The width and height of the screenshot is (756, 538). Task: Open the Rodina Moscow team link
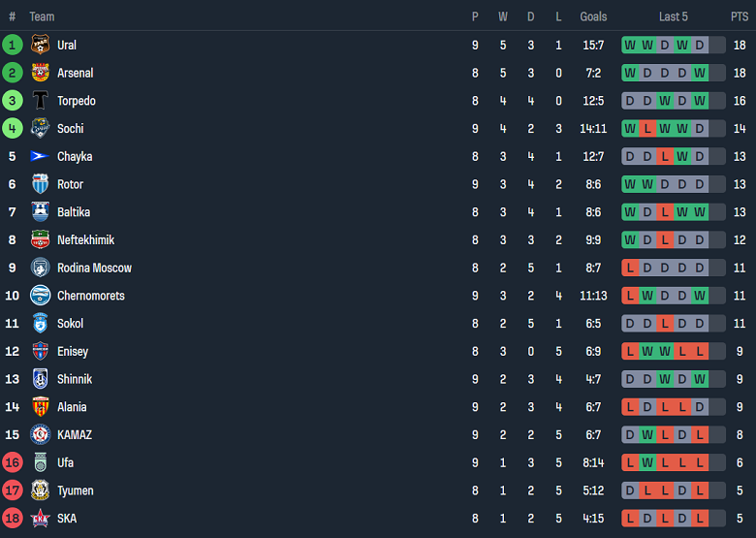[x=94, y=269]
